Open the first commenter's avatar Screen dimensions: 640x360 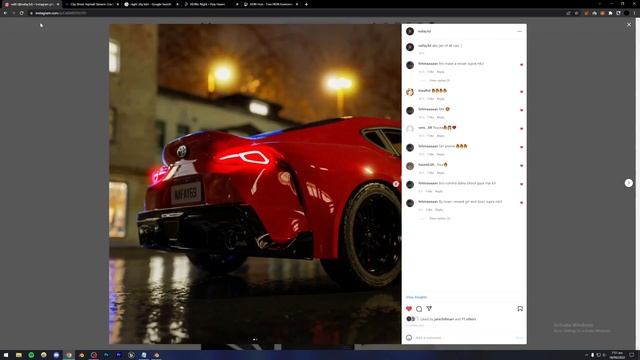[x=410, y=65]
